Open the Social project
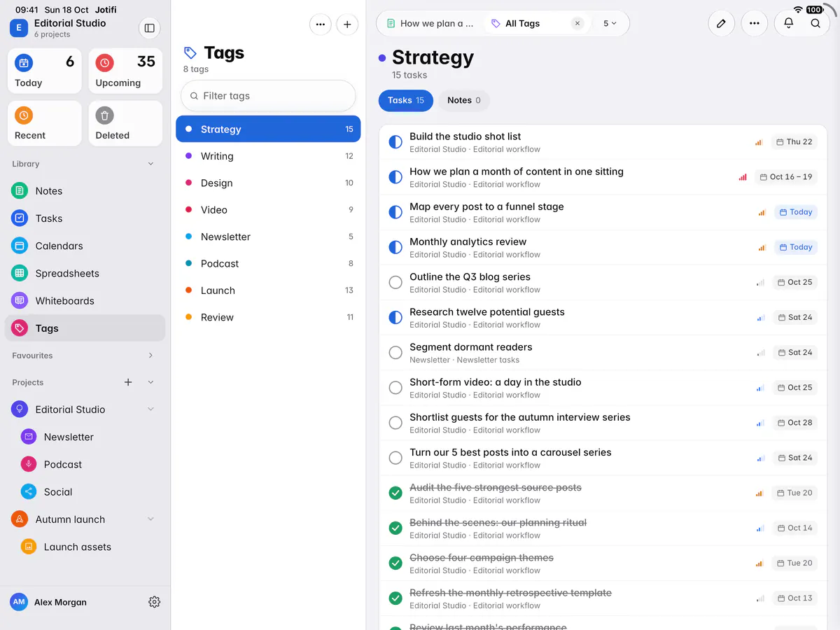 click(85, 492)
